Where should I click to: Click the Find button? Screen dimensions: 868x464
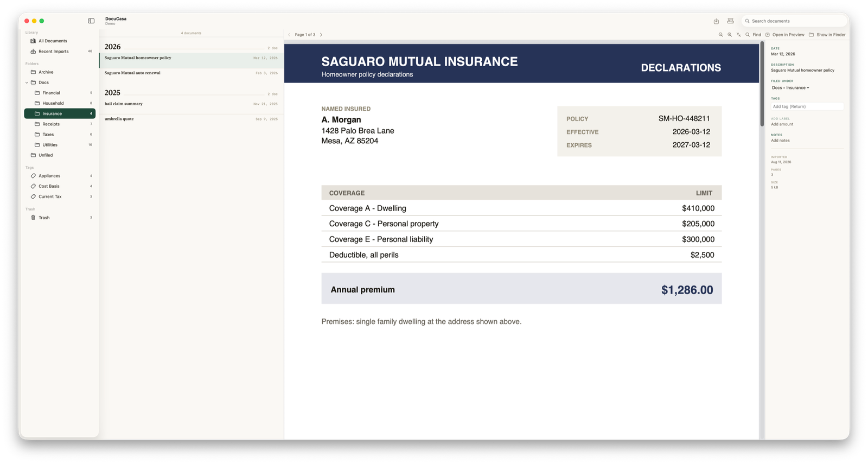(x=753, y=35)
